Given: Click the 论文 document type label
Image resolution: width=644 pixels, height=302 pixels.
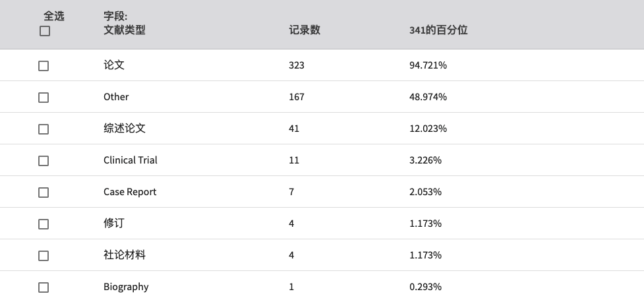Looking at the screenshot, I should [114, 65].
